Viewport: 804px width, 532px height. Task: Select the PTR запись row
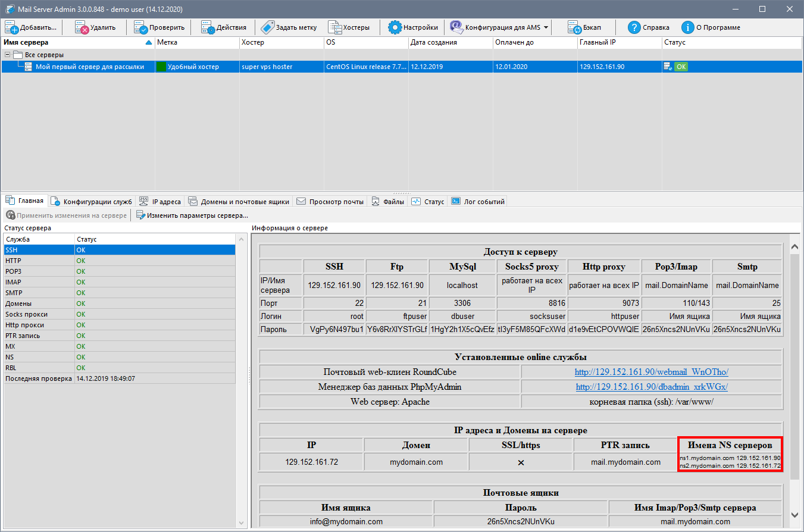[x=120, y=336]
